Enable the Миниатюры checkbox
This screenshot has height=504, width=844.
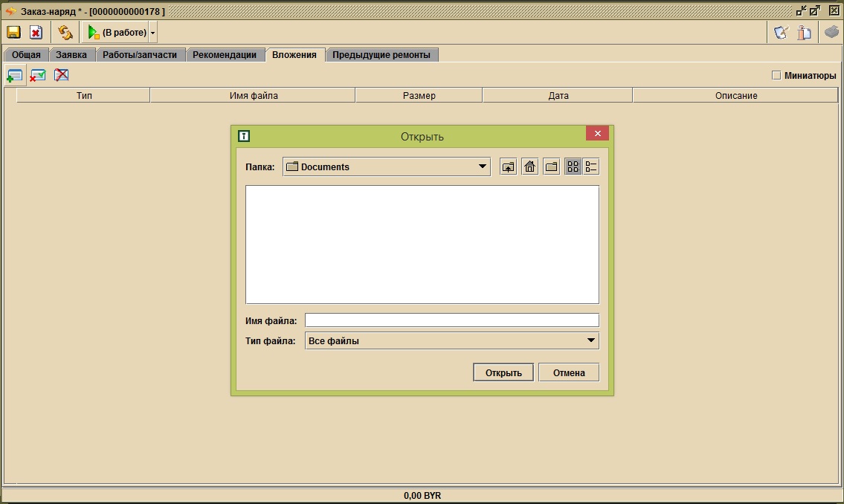(776, 75)
